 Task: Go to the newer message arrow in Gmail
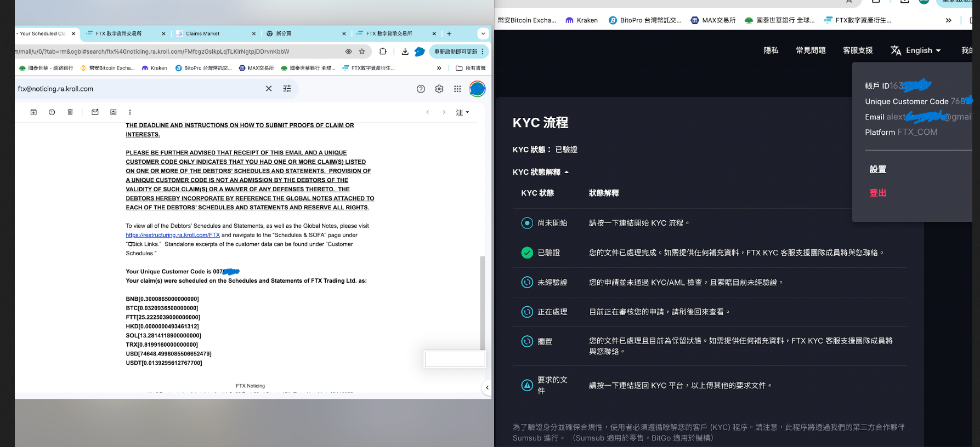point(428,112)
